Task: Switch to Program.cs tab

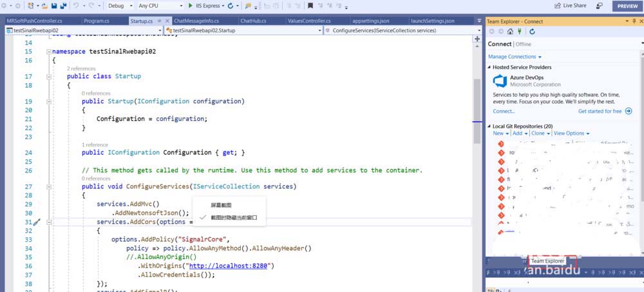Action: tap(97, 21)
